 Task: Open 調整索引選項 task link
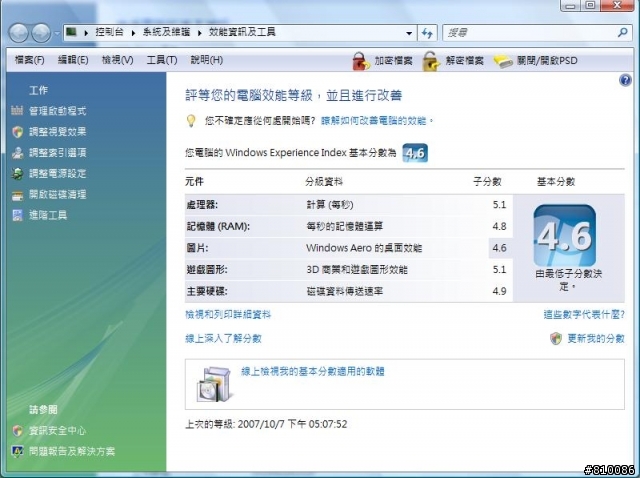[58, 153]
